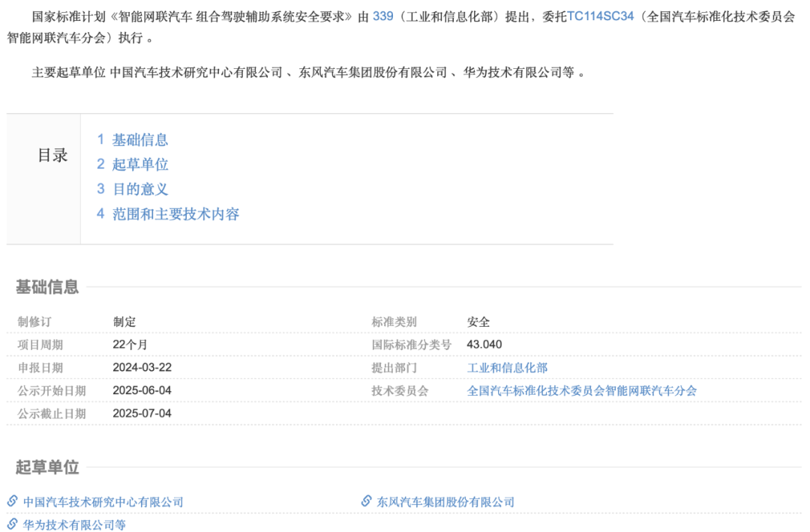The image size is (810, 532).
Task: Open 工业和信息化部 link in 提出部门 row
Action: click(x=507, y=368)
